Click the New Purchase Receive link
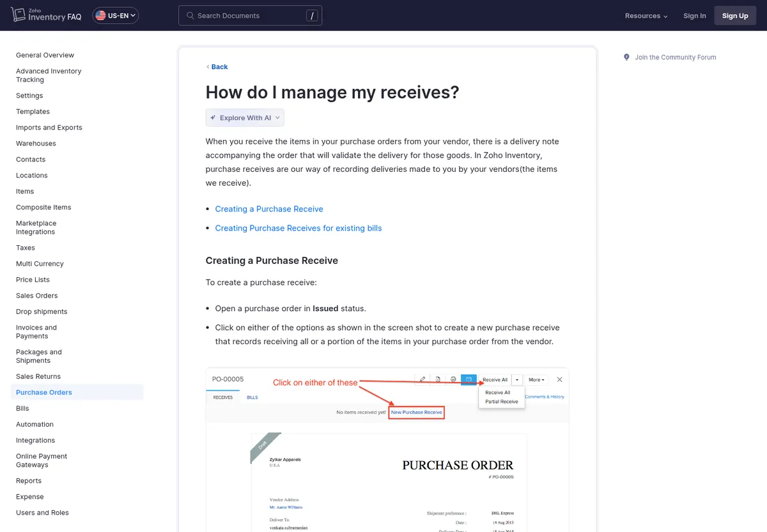This screenshot has width=767, height=532. point(417,413)
